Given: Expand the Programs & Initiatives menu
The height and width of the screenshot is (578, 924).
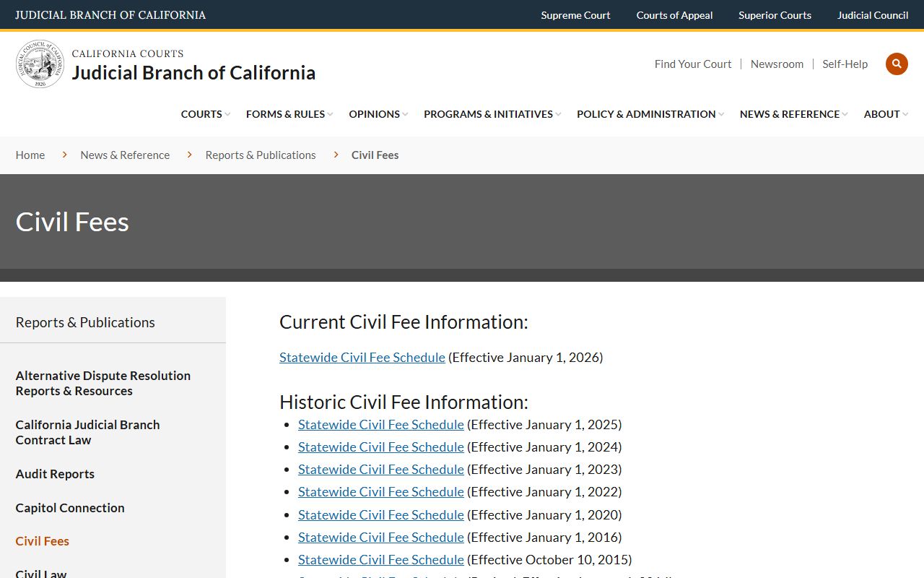Looking at the screenshot, I should [492, 114].
